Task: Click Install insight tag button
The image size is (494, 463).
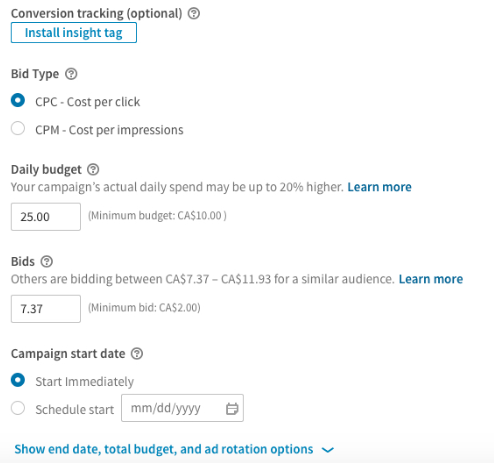Action: [74, 33]
